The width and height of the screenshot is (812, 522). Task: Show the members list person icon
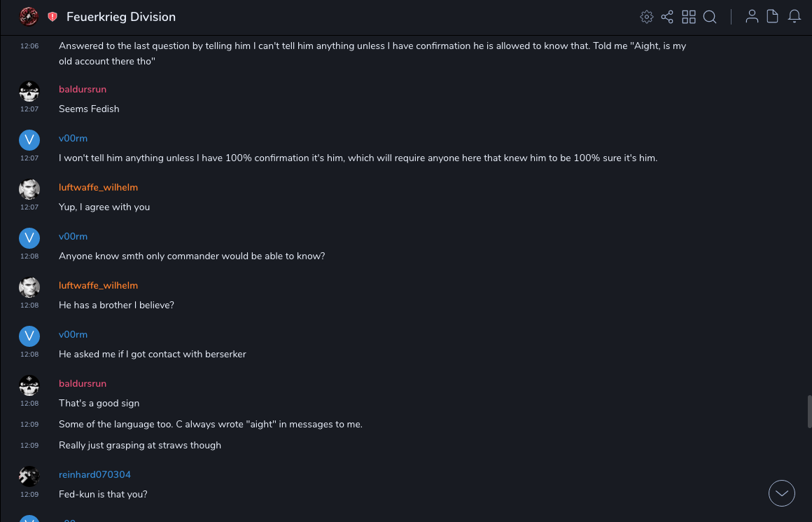click(x=752, y=17)
